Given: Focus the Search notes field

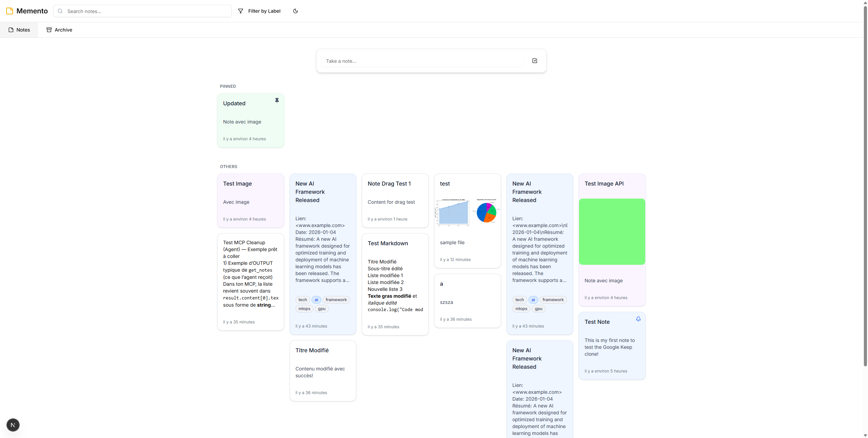Looking at the screenshot, I should (x=148, y=11).
